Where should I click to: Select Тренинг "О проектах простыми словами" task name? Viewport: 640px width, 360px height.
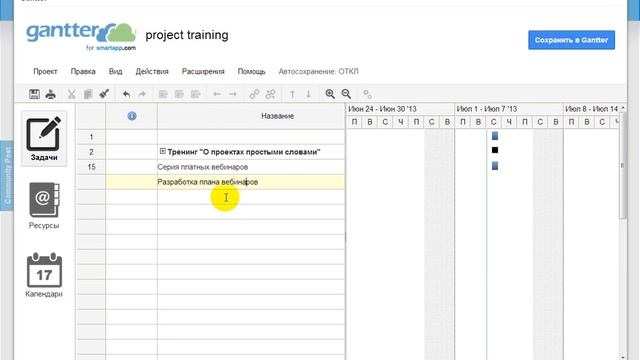pos(244,152)
